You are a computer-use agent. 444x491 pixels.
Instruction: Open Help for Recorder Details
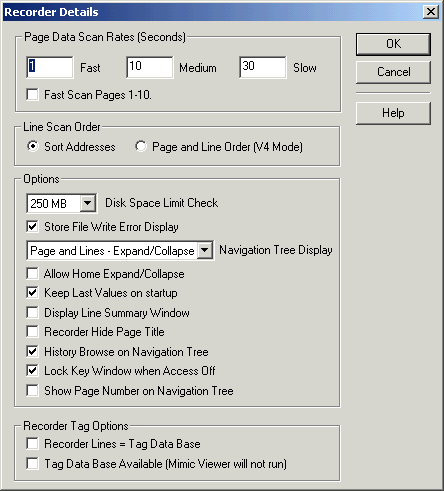tap(393, 113)
